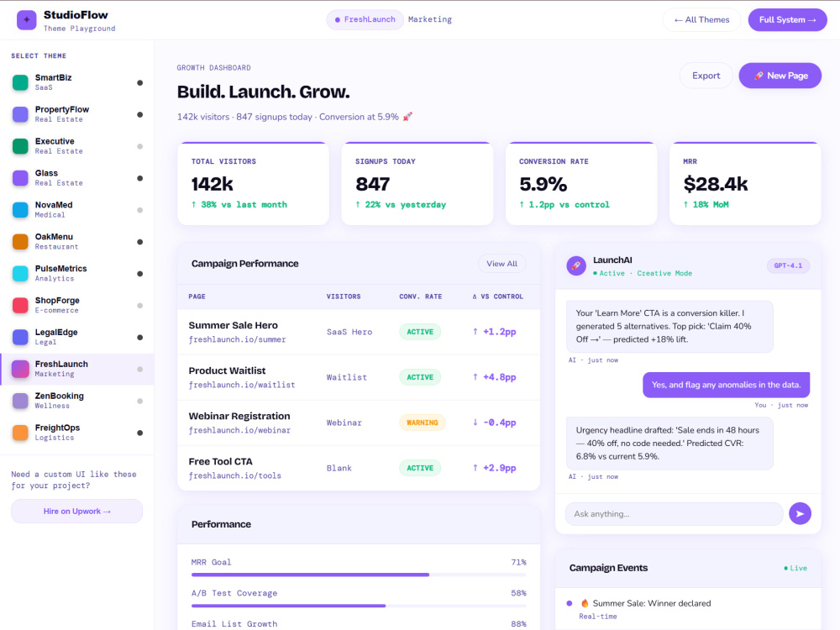Pick the ShopForge red theme icon

(20, 306)
